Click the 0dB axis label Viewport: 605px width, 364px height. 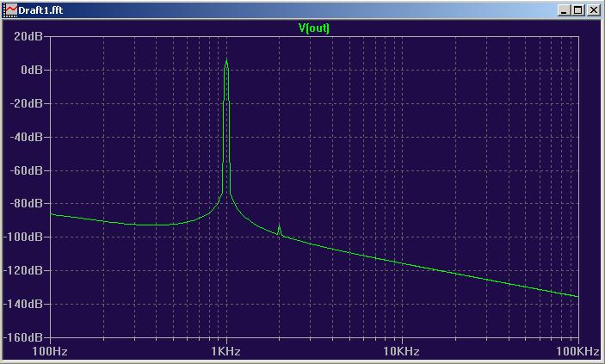(32, 70)
